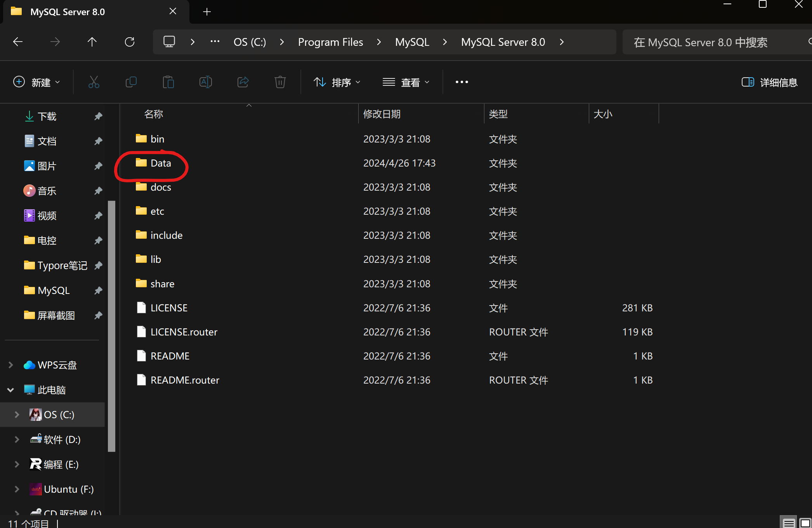Click Program Files in the address bar
The width and height of the screenshot is (812, 528).
[x=331, y=42]
